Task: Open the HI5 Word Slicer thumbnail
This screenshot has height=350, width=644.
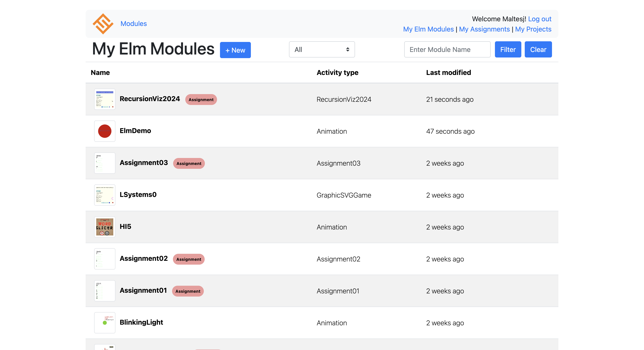Action: (105, 227)
